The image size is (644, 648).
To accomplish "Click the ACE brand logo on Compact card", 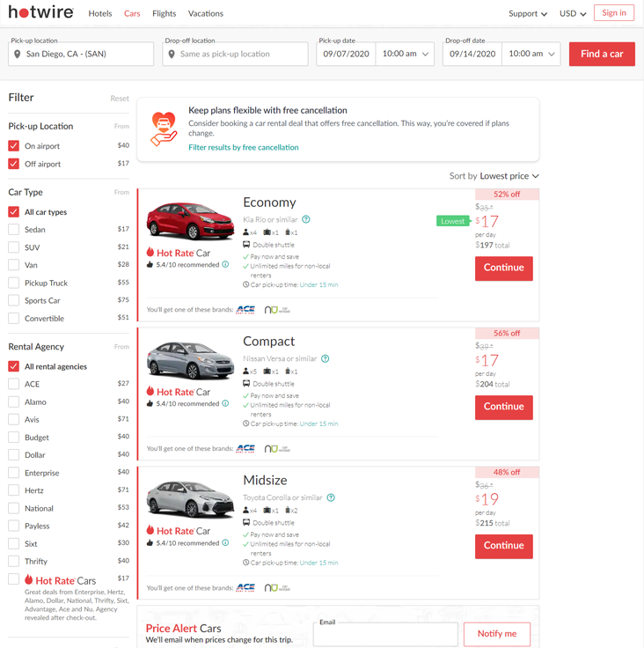I will pos(245,448).
